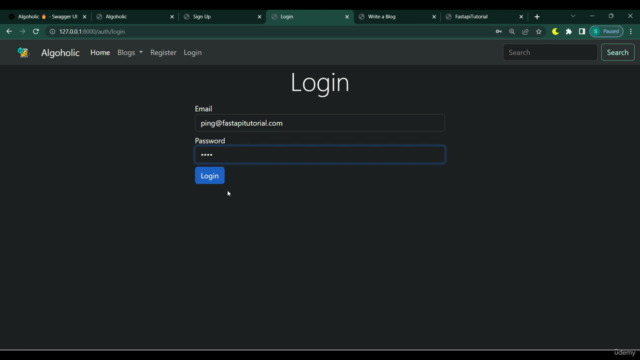Click the browser forward arrow
The height and width of the screenshot is (360, 640).
[22, 31]
